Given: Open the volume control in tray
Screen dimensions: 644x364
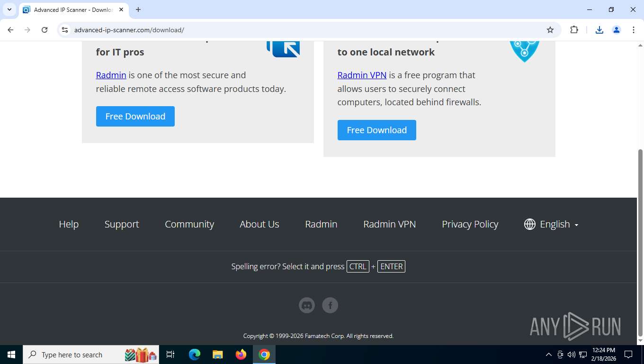Looking at the screenshot, I should click(572, 355).
